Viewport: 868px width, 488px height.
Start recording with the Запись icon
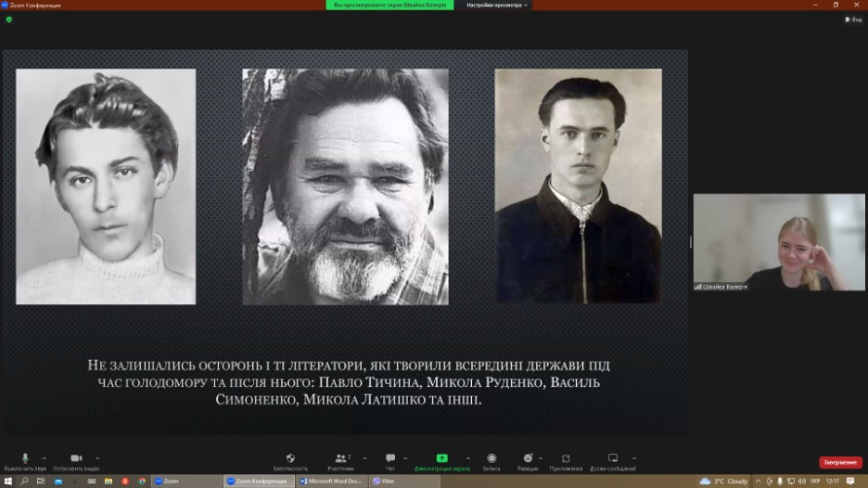click(x=491, y=458)
